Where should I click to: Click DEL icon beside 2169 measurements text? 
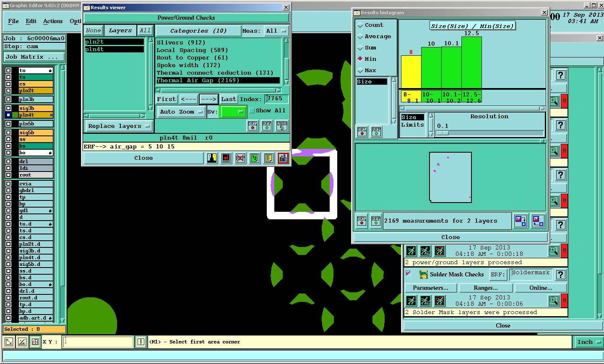(362, 221)
